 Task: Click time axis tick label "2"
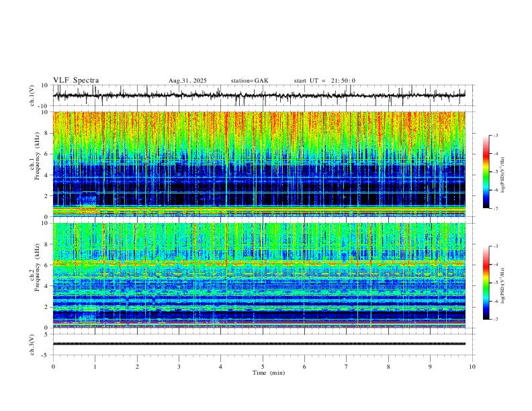tap(137, 367)
